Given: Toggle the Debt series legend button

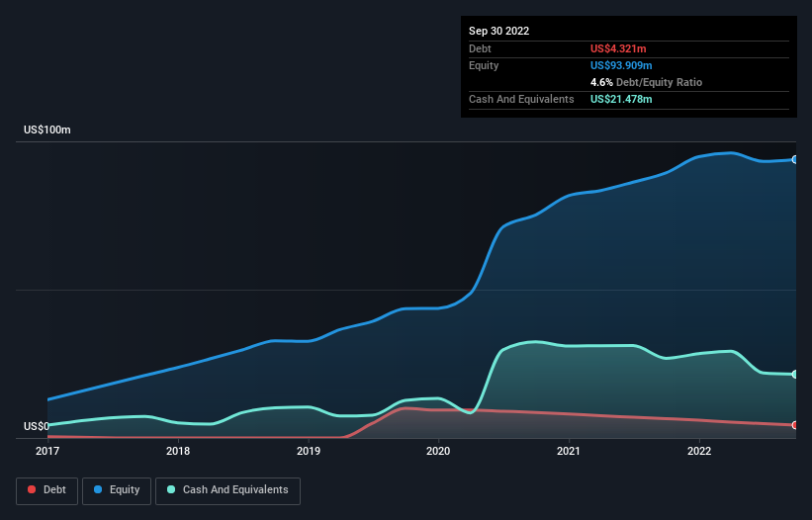Looking at the screenshot, I should coord(47,490).
